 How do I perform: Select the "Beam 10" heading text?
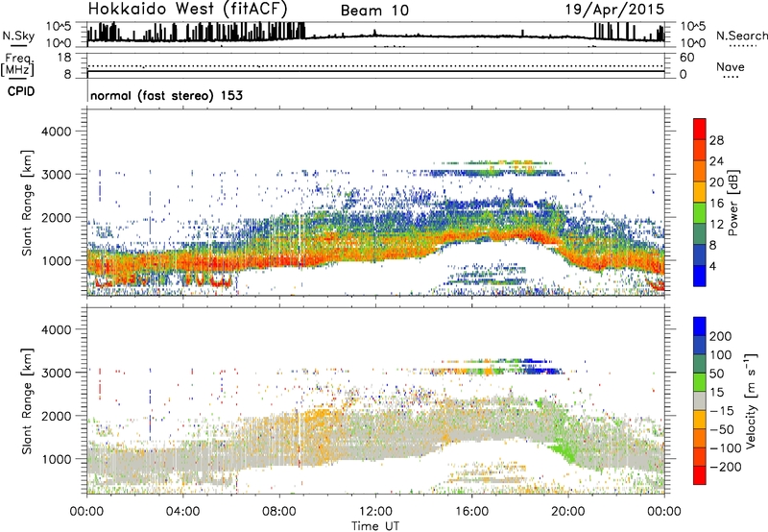click(x=374, y=11)
